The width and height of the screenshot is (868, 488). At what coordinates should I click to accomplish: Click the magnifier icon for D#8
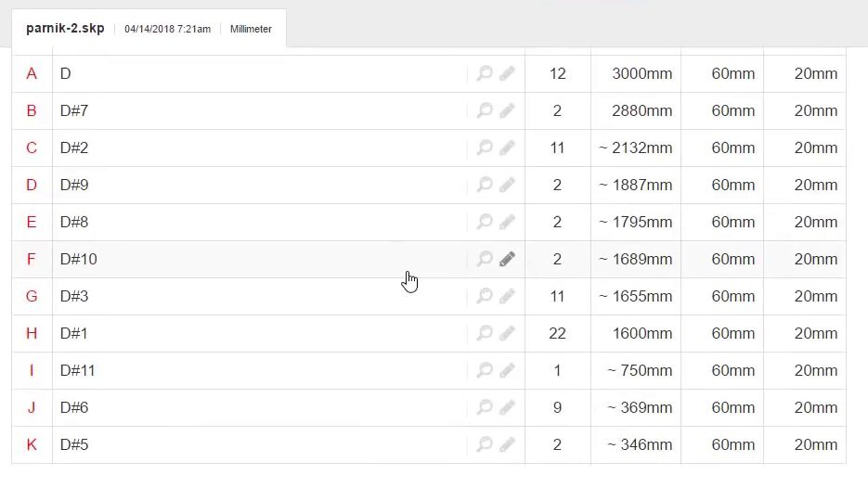[x=485, y=222]
